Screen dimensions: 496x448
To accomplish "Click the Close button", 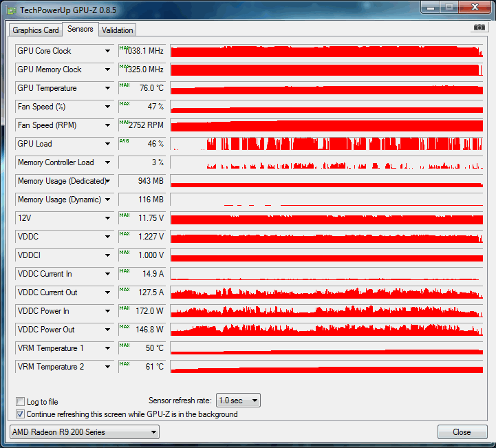I will pyautogui.click(x=462, y=432).
